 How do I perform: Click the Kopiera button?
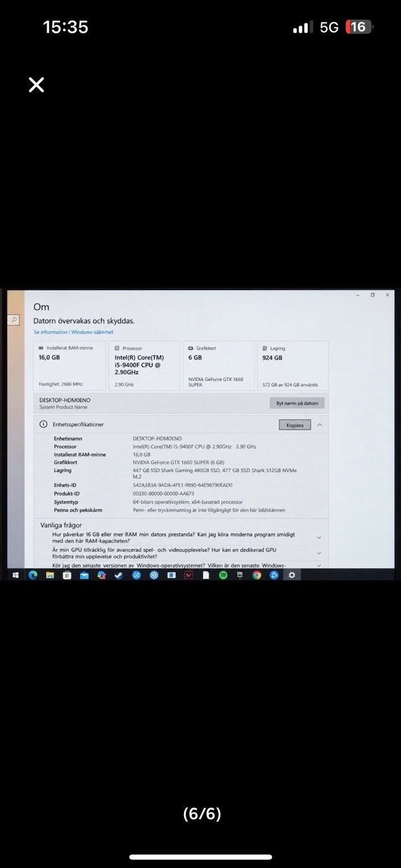(295, 425)
